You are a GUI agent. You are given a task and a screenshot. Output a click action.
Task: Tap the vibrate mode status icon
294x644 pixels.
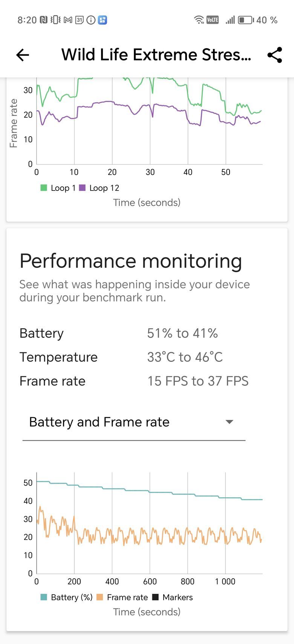click(x=55, y=20)
